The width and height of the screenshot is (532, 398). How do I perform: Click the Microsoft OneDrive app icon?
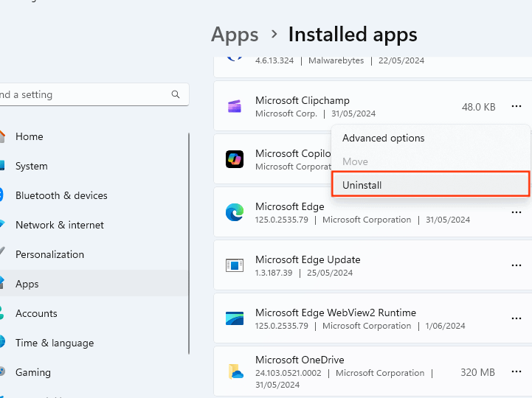click(x=235, y=371)
